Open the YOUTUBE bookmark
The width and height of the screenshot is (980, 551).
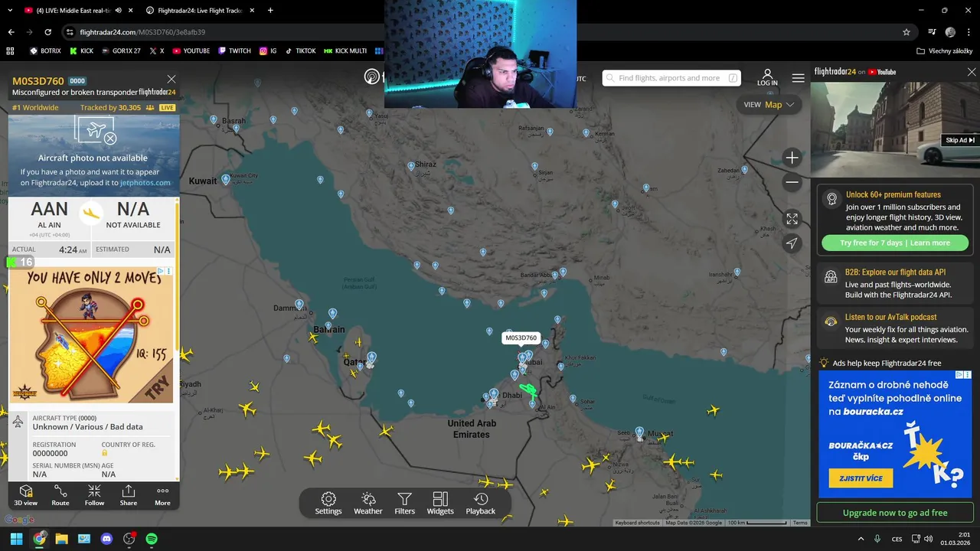point(191,51)
